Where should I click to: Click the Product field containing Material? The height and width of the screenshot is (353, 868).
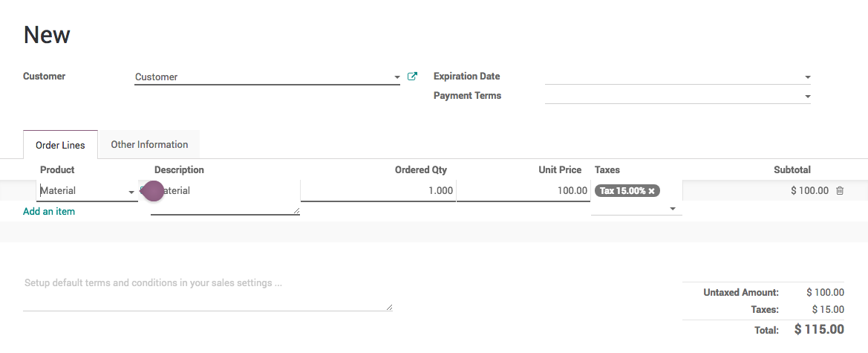tap(80, 191)
